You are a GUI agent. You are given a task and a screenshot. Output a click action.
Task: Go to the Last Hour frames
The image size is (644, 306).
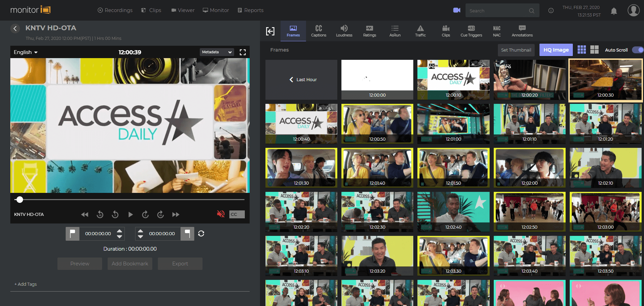coord(302,80)
